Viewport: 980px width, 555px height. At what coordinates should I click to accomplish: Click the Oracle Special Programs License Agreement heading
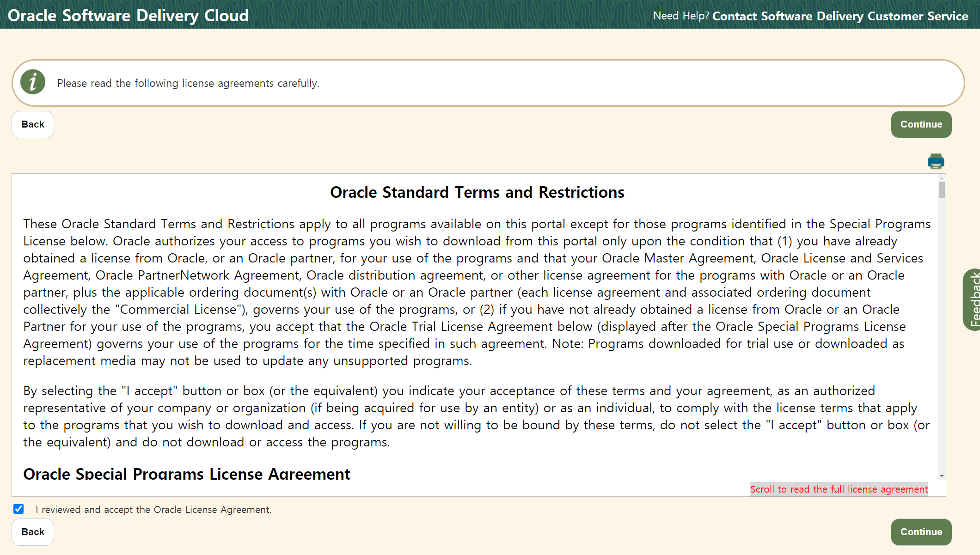[187, 474]
